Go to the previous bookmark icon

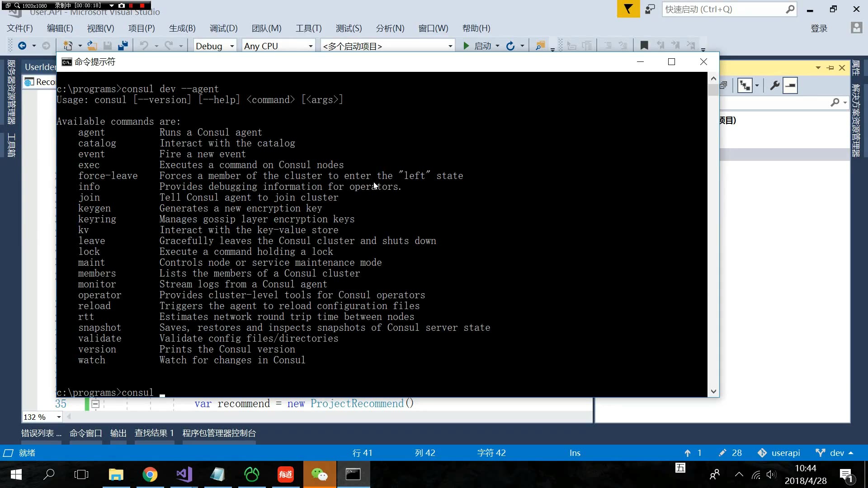coord(660,45)
